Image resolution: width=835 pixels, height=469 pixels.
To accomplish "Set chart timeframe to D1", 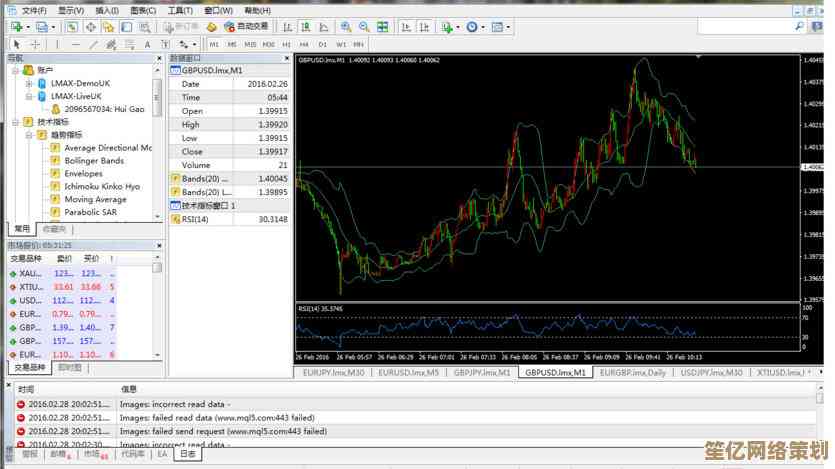I will tap(323, 44).
